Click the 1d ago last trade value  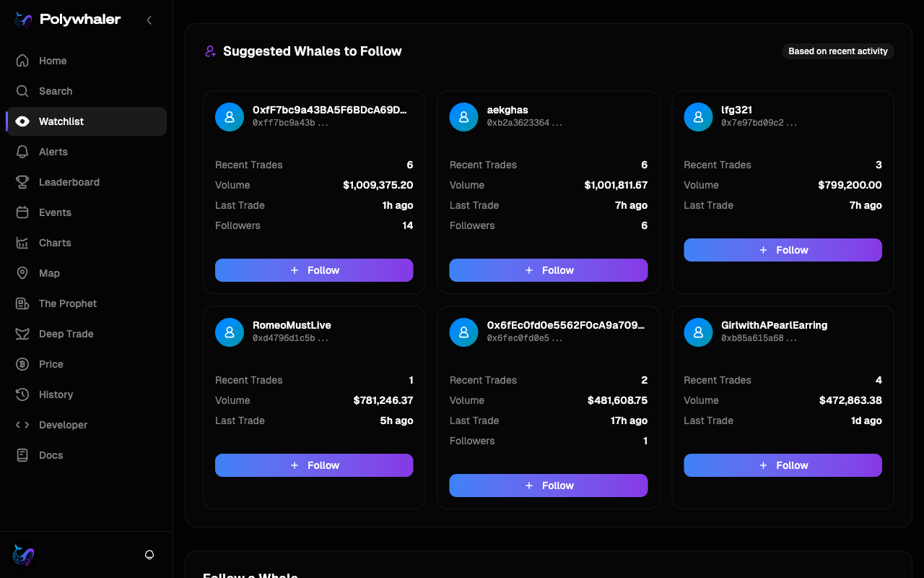[x=866, y=420]
